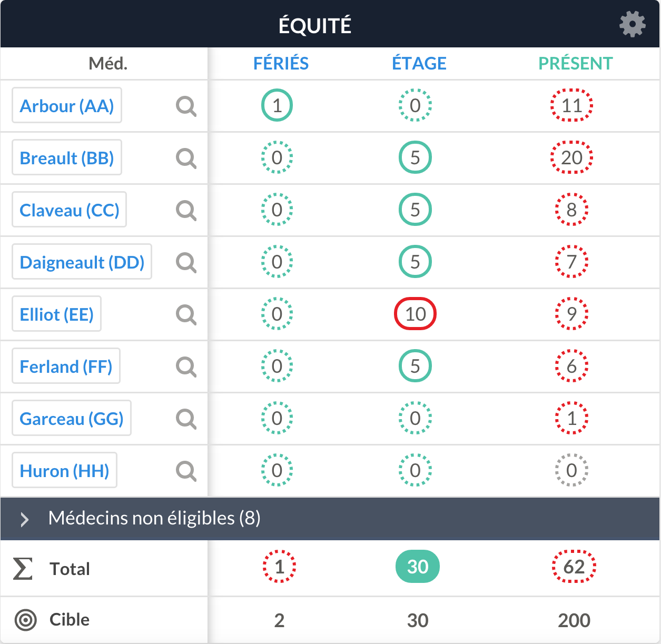Screen dimensions: 661x644
Task: Open the Huron (HH) physician link
Action: coord(64,471)
